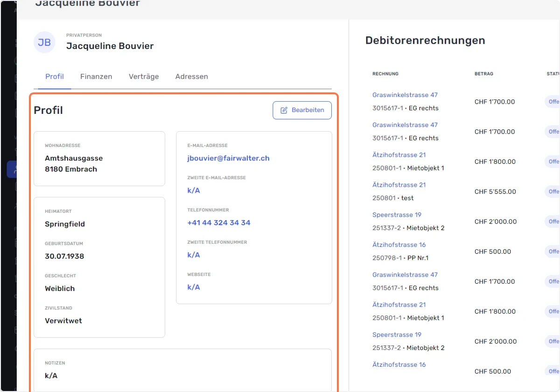Click the JB avatar circle
Image resolution: width=560 pixels, height=392 pixels.
(x=44, y=42)
